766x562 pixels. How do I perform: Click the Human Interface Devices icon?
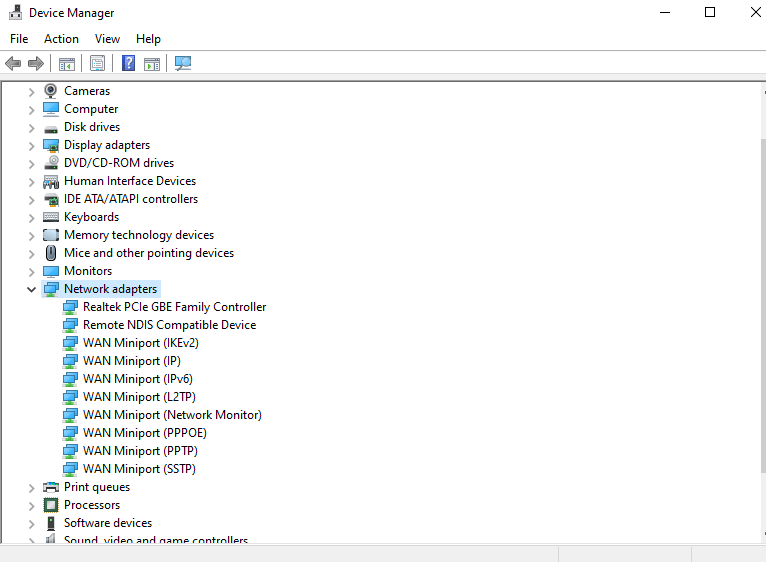click(x=51, y=182)
